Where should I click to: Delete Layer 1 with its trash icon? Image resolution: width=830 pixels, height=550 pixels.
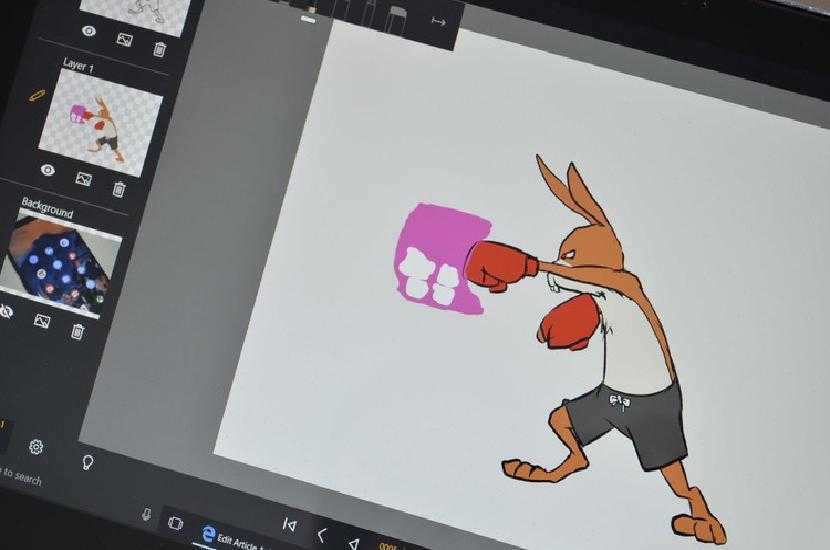119,189
